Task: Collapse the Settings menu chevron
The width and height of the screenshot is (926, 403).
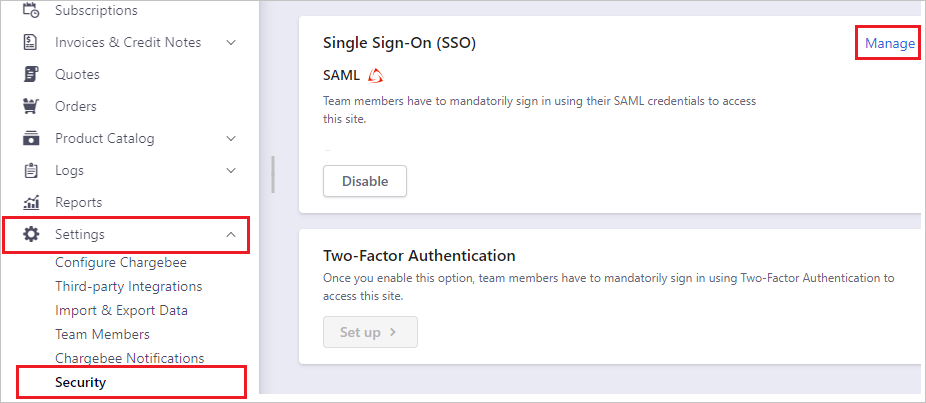Action: (x=231, y=235)
